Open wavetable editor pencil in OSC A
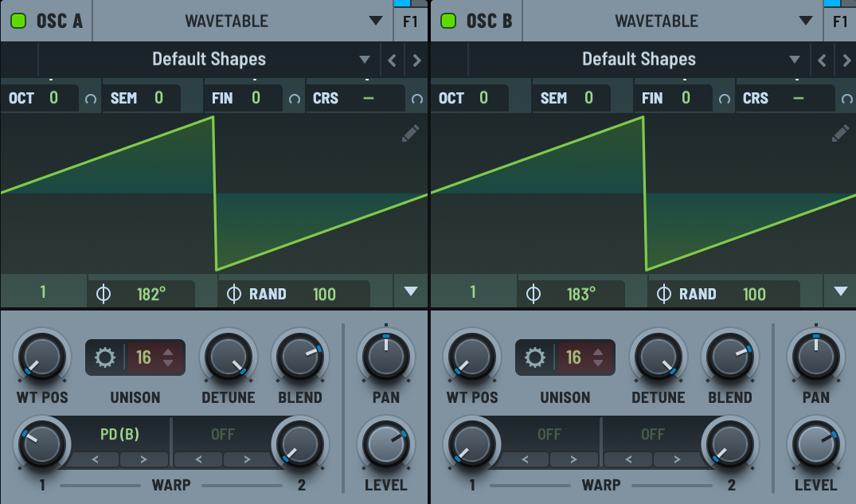The height and width of the screenshot is (504, 856). tap(411, 133)
